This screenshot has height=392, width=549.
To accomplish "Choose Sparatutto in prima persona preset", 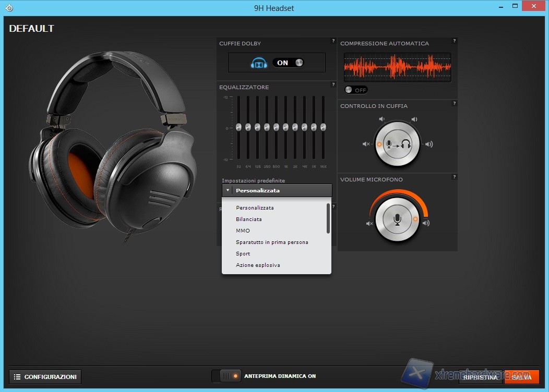I will coord(272,242).
